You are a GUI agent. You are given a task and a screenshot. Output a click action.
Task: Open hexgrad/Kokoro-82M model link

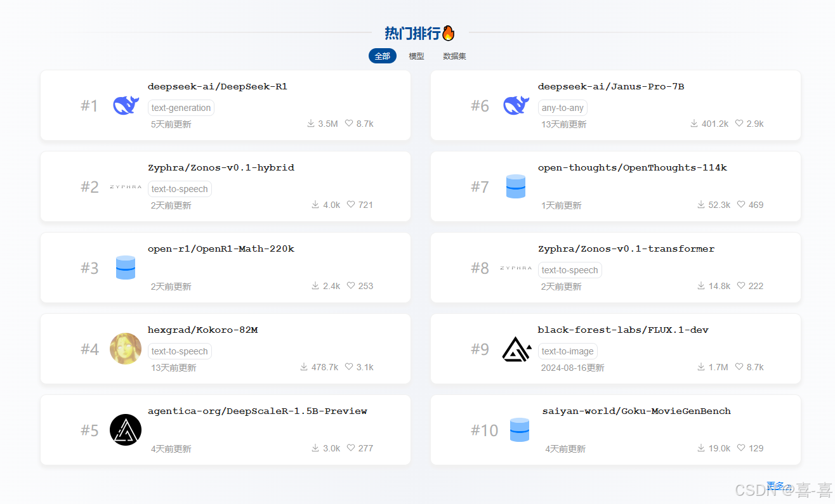click(203, 330)
